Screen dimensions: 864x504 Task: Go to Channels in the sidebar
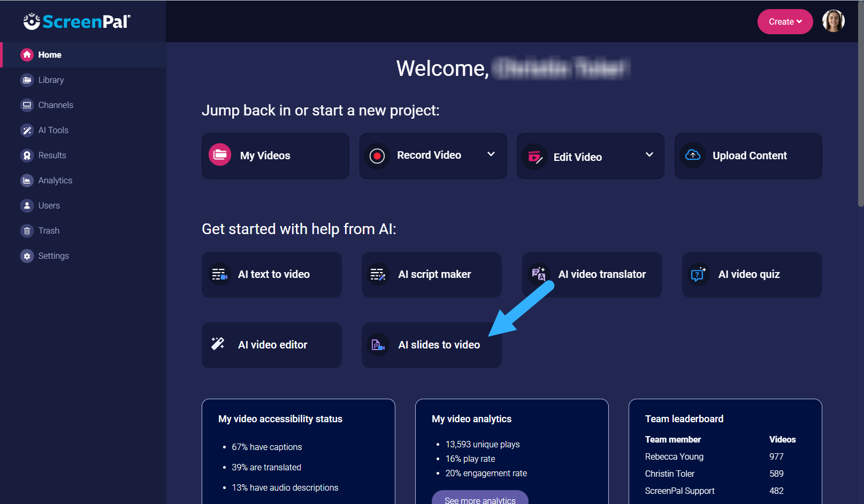click(55, 105)
